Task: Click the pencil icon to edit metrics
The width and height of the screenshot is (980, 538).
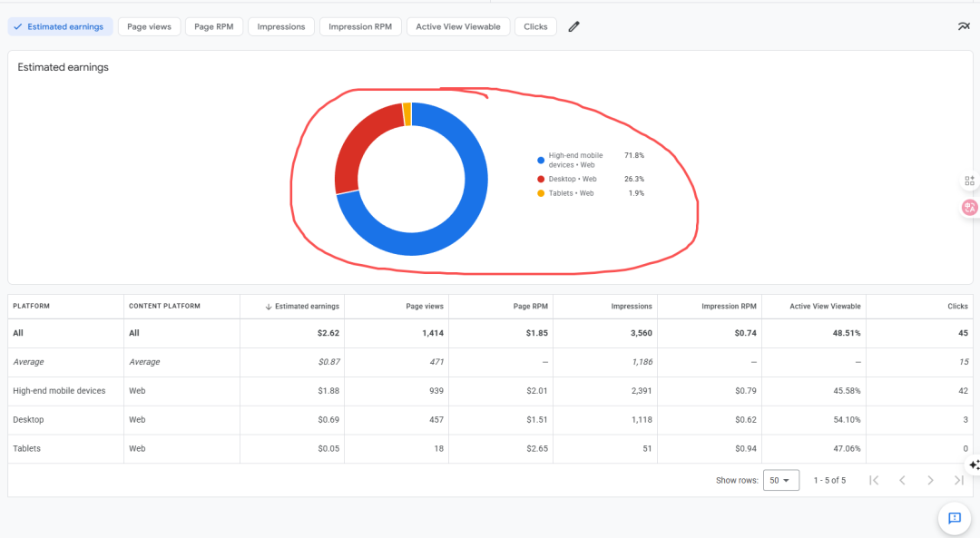Action: pyautogui.click(x=573, y=26)
